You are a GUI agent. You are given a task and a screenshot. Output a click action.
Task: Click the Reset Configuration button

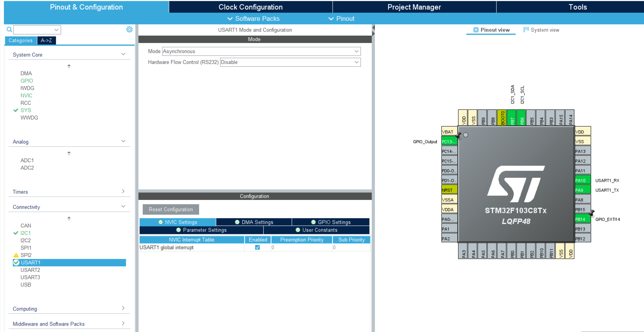click(171, 209)
